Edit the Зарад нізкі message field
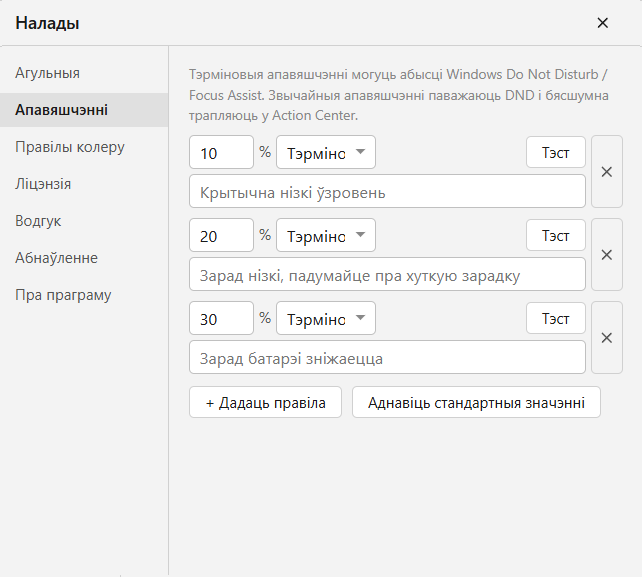 coord(387,274)
